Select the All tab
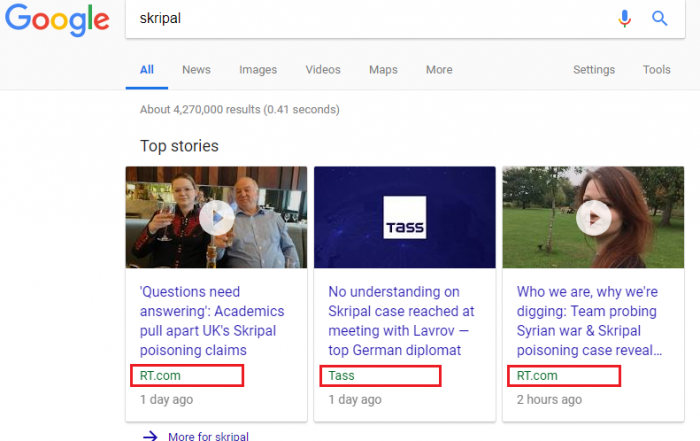This screenshot has width=700, height=441. [146, 70]
